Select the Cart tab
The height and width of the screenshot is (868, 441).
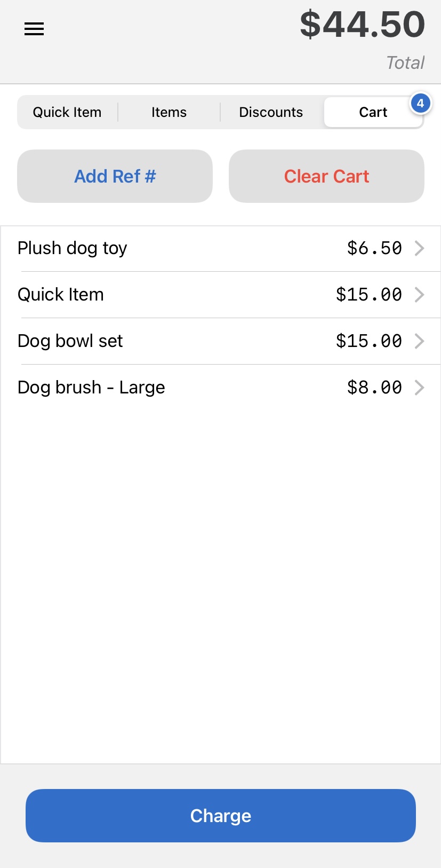coord(373,112)
